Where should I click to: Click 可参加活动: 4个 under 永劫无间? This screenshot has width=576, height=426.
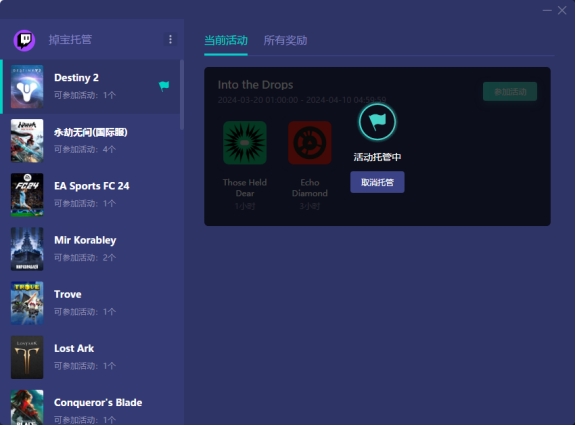(x=85, y=149)
